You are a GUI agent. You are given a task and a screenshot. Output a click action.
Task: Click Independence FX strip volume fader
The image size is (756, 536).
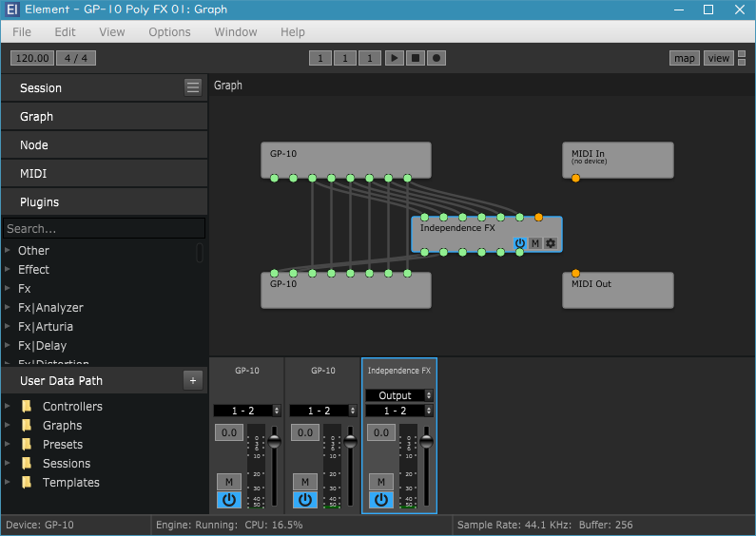427,441
